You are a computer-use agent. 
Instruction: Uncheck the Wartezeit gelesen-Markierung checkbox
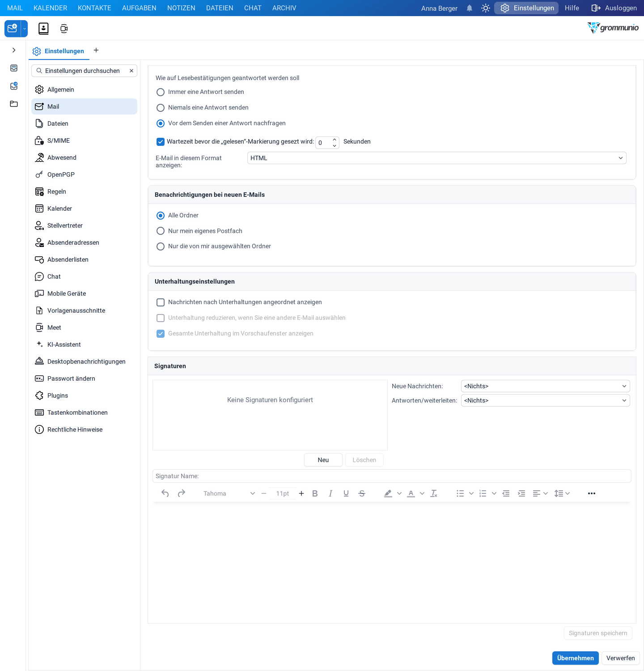[x=161, y=142]
